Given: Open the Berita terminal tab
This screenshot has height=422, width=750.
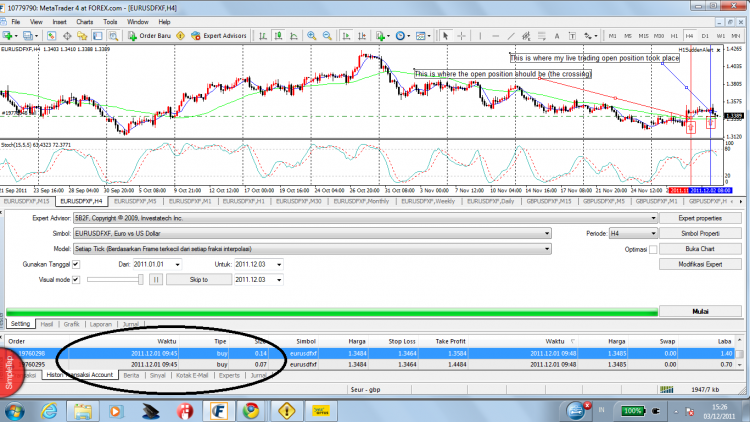Looking at the screenshot, I should pos(131,375).
